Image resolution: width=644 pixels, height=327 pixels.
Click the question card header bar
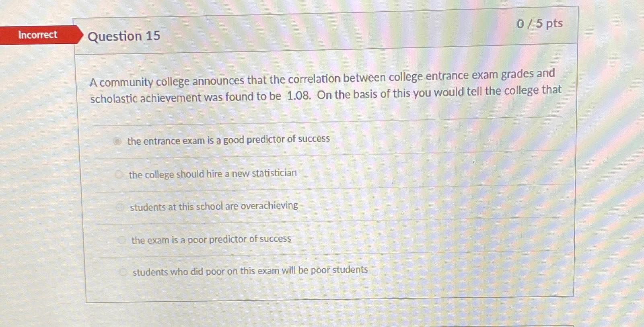(x=322, y=30)
